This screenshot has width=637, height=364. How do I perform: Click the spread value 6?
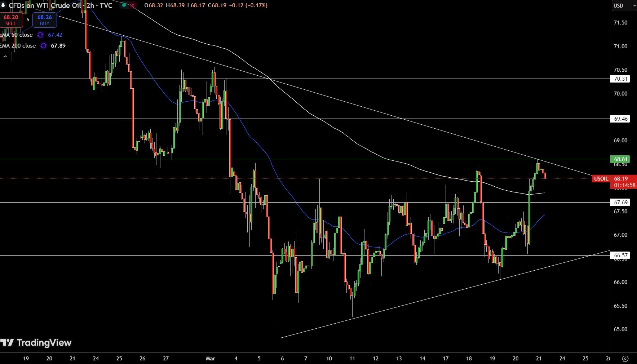(28, 20)
